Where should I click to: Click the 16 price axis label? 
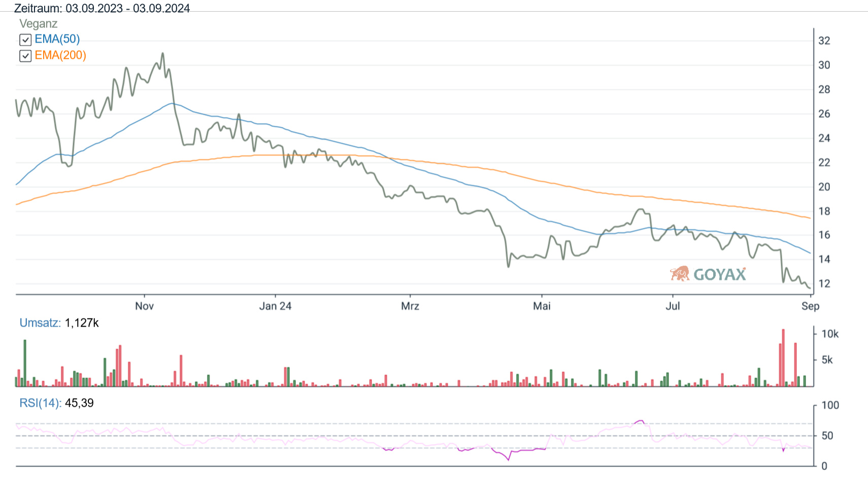[824, 235]
